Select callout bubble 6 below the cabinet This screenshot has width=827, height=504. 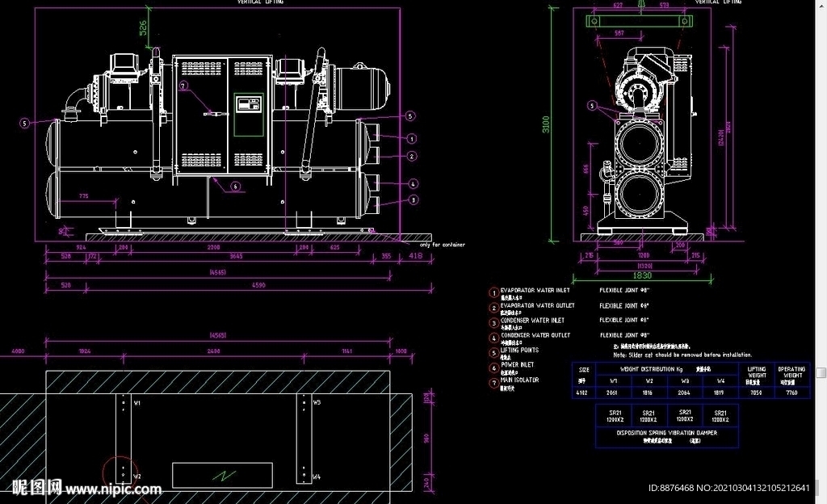[235, 186]
